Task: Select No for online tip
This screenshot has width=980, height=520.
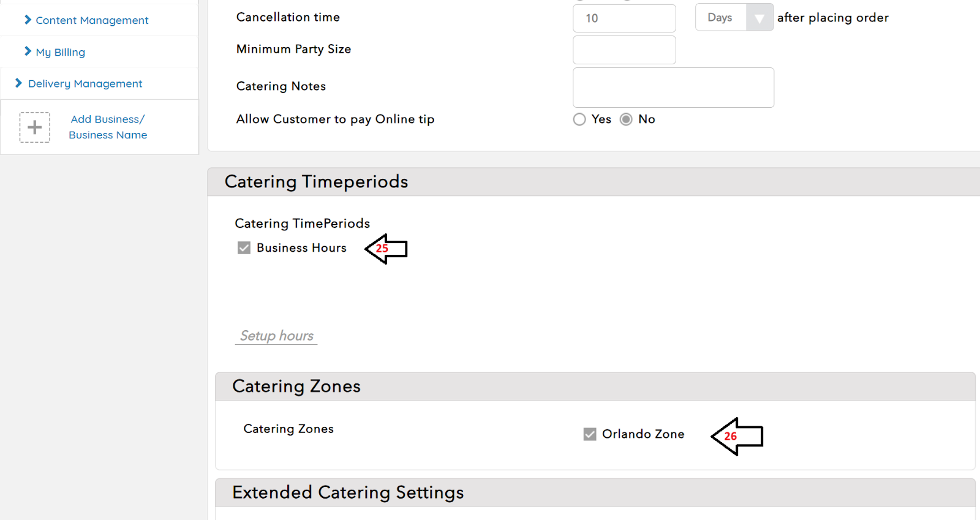Action: 626,119
